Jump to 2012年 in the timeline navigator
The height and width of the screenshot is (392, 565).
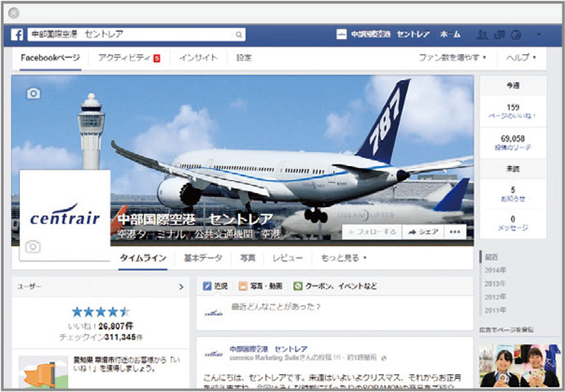click(x=495, y=297)
